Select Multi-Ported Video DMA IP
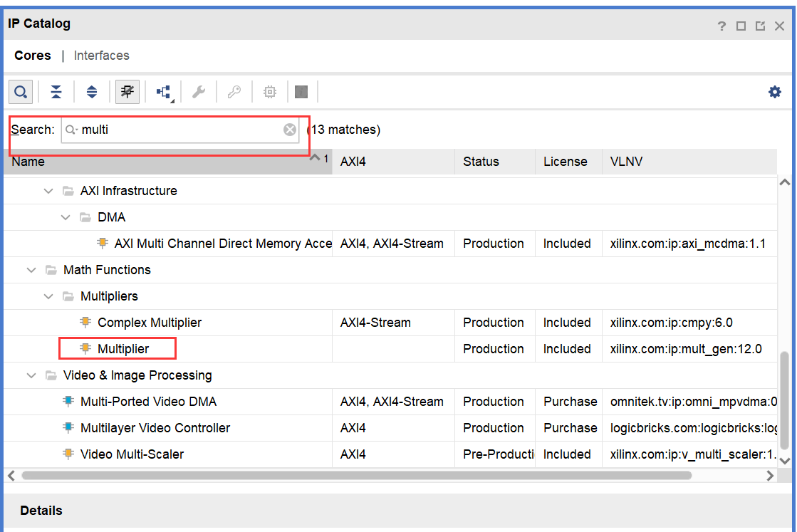Viewport: 797px width, 532px height. point(148,402)
